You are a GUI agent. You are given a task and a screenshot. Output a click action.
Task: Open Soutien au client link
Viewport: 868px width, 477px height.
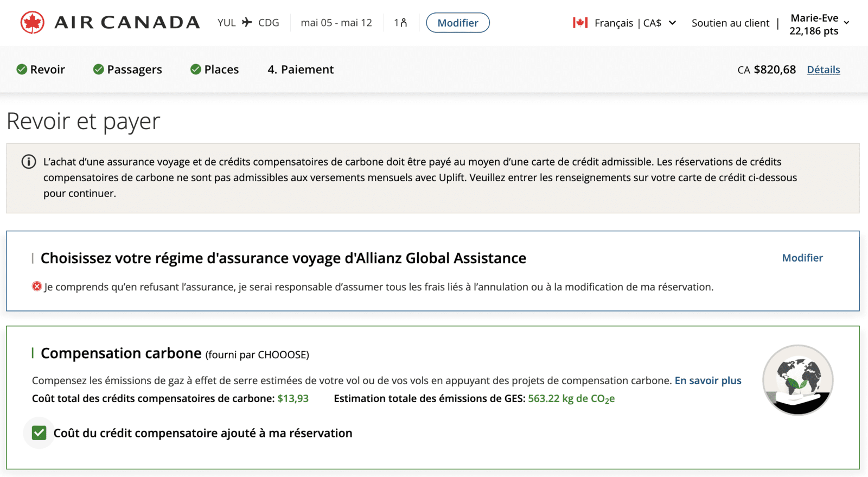pyautogui.click(x=730, y=23)
